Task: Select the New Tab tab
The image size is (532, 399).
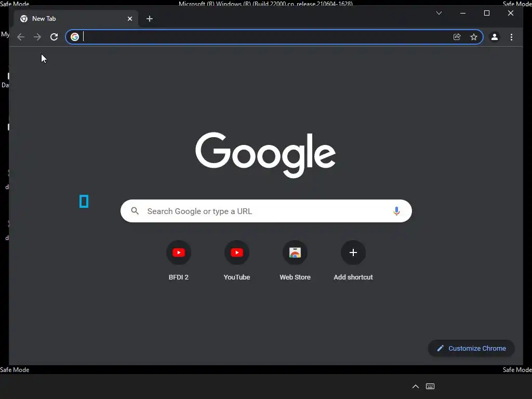Action: tap(76, 19)
